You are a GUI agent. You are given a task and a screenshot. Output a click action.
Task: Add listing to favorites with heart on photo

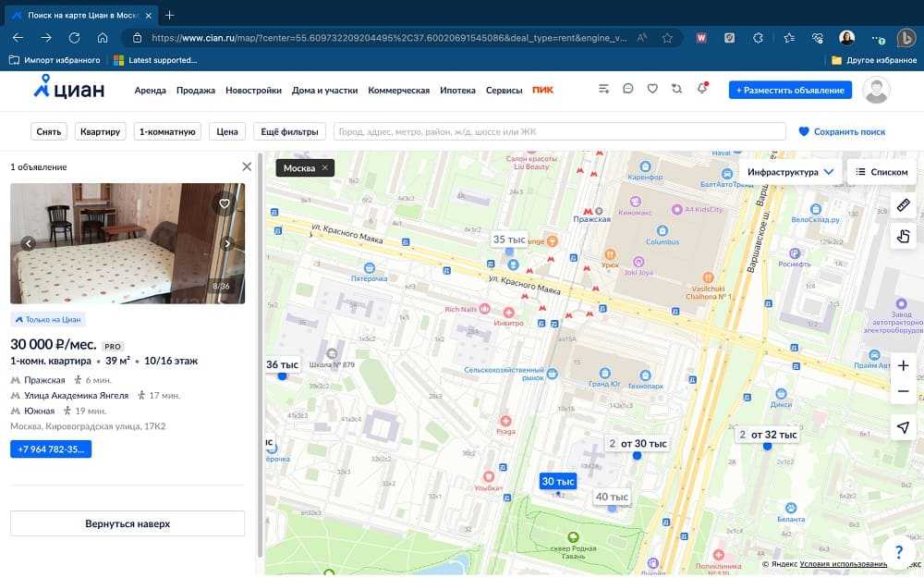[224, 203]
